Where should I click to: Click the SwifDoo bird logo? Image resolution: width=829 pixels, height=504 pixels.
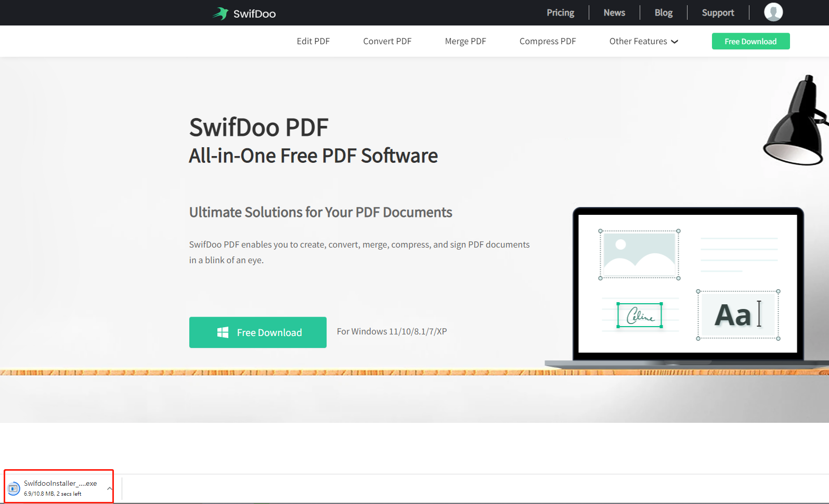(x=221, y=14)
